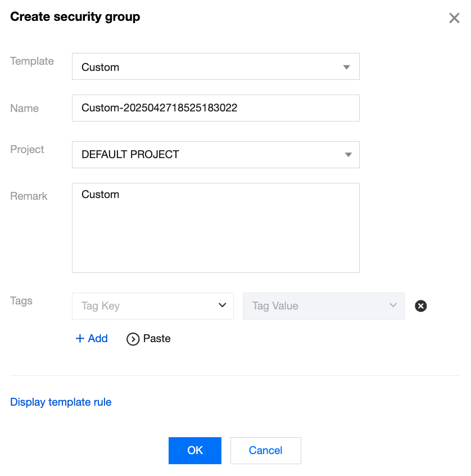This screenshot has width=471, height=476.
Task: Add another tag row
Action: click(x=92, y=339)
